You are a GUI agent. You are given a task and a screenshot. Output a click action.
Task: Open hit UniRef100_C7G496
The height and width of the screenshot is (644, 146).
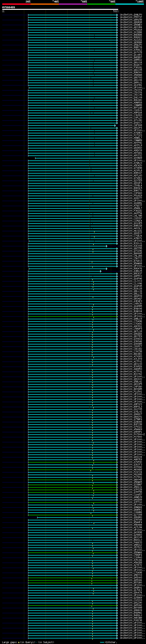click(x=131, y=321)
